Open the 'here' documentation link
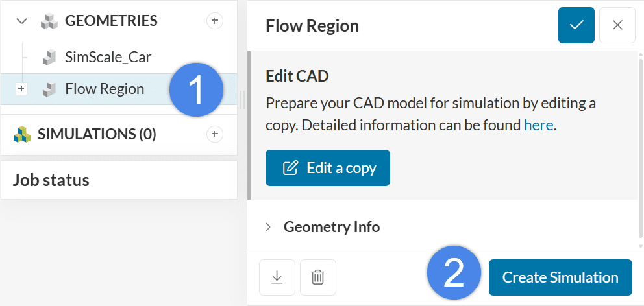The height and width of the screenshot is (306, 644). (539, 125)
